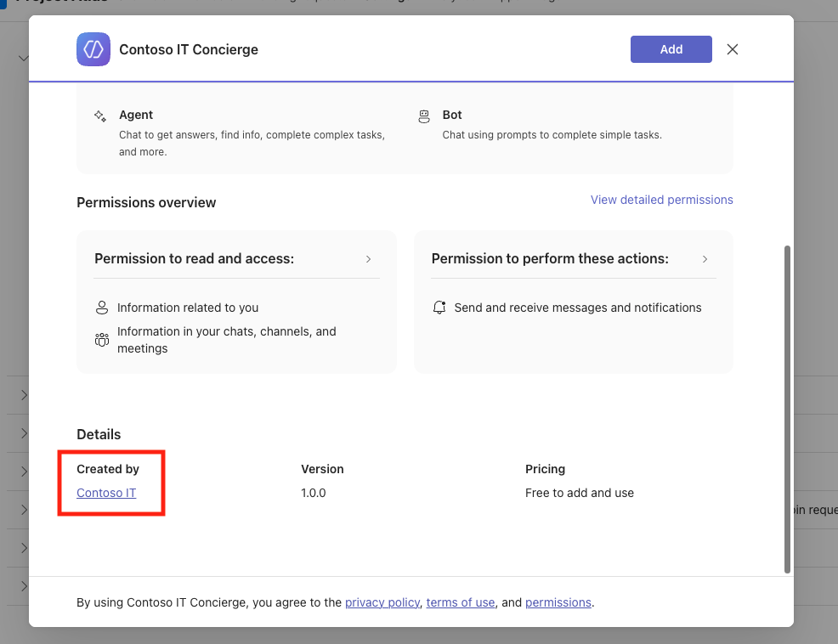Click the Details section heading
The image size is (838, 644).
99,434
